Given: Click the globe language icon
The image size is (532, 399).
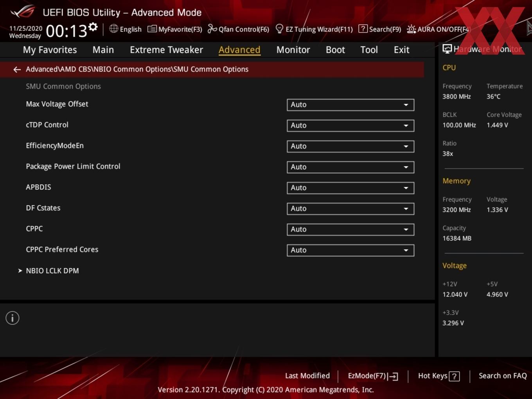Looking at the screenshot, I should tap(113, 29).
